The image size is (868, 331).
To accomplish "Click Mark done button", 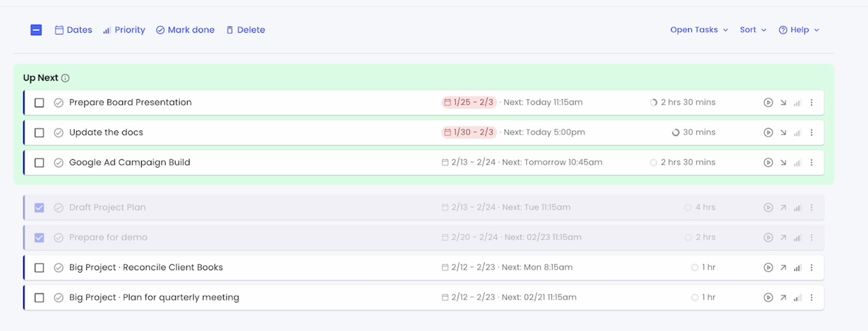I will pyautogui.click(x=185, y=30).
